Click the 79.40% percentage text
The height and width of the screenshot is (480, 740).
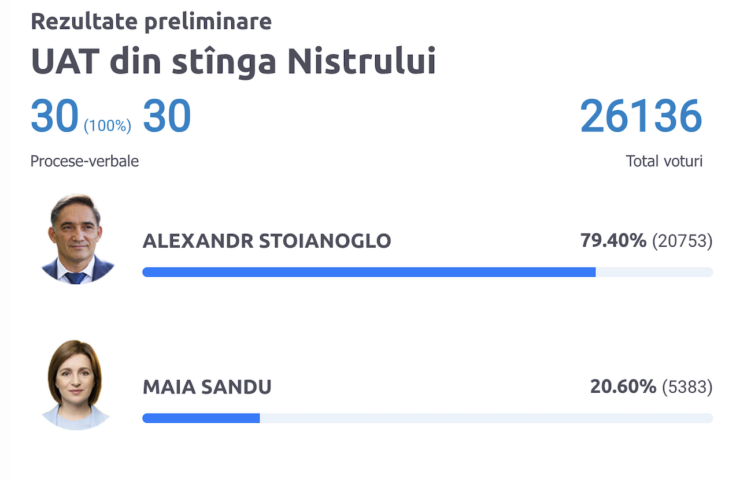(x=613, y=241)
